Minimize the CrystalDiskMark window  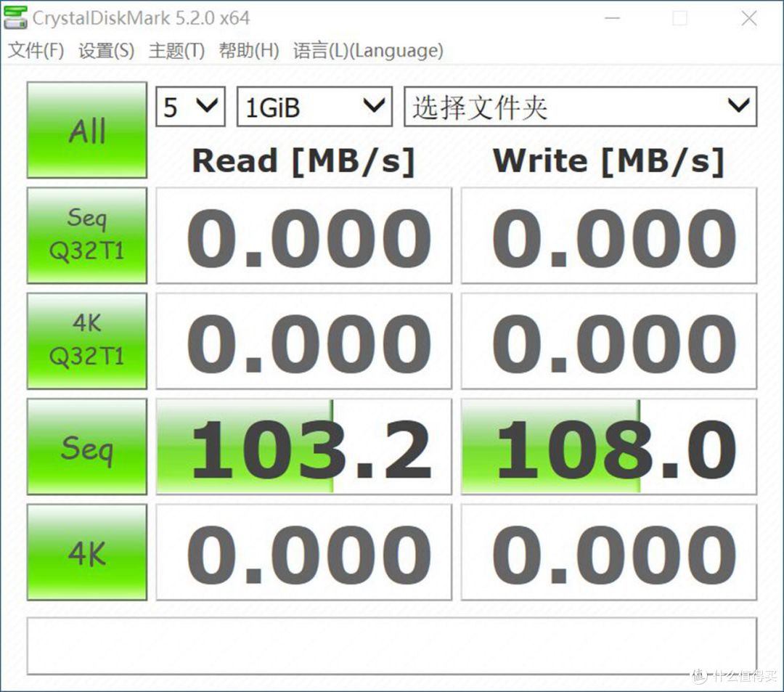coord(613,18)
